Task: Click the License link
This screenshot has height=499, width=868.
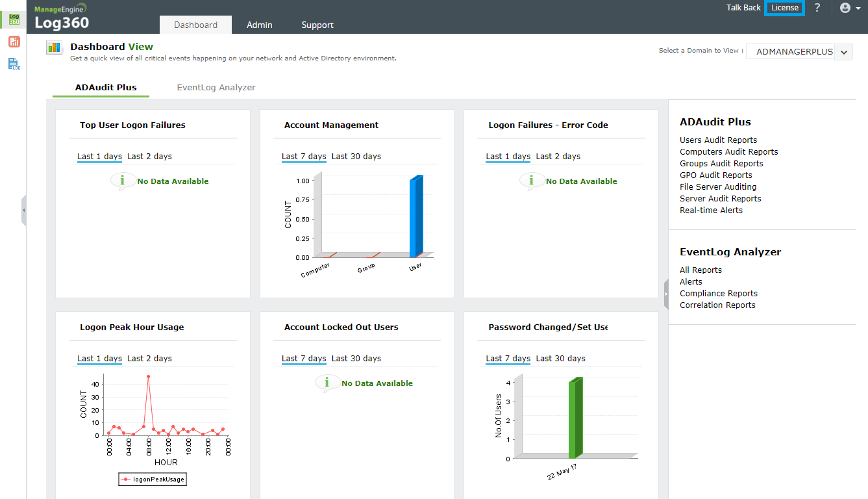Action: (x=784, y=8)
